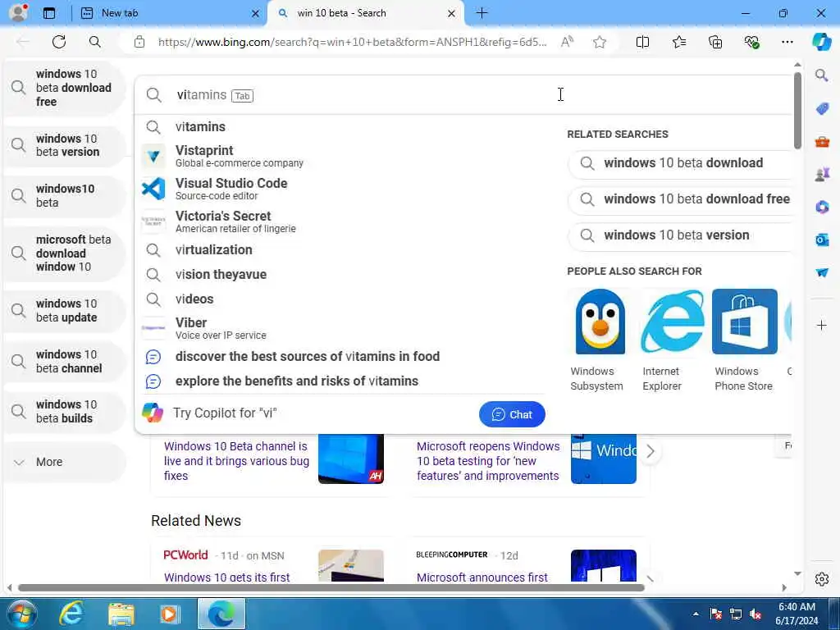Click left pill 'windows 10 beta builds'

(x=65, y=412)
